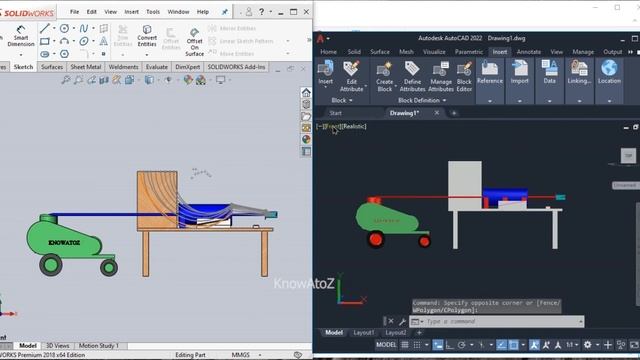
Task: Select Smart Dimension tool in SolidWorks
Action: pos(20,36)
